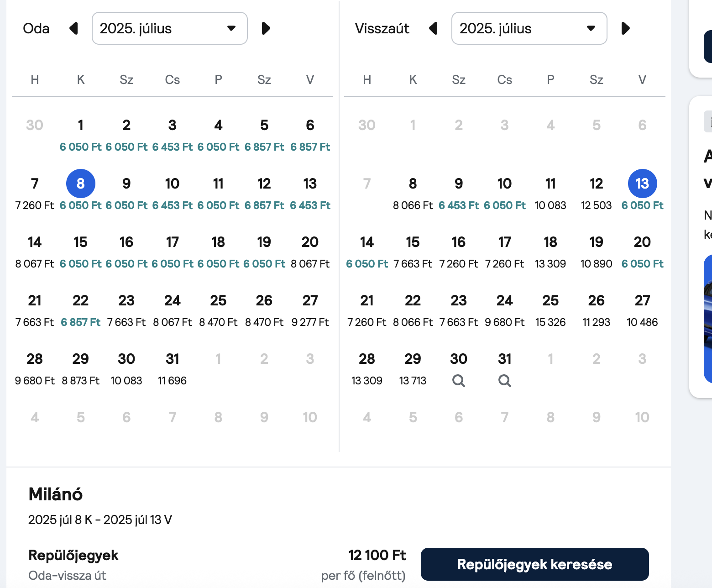
Task: Open the Oda month dropdown
Action: tap(170, 28)
